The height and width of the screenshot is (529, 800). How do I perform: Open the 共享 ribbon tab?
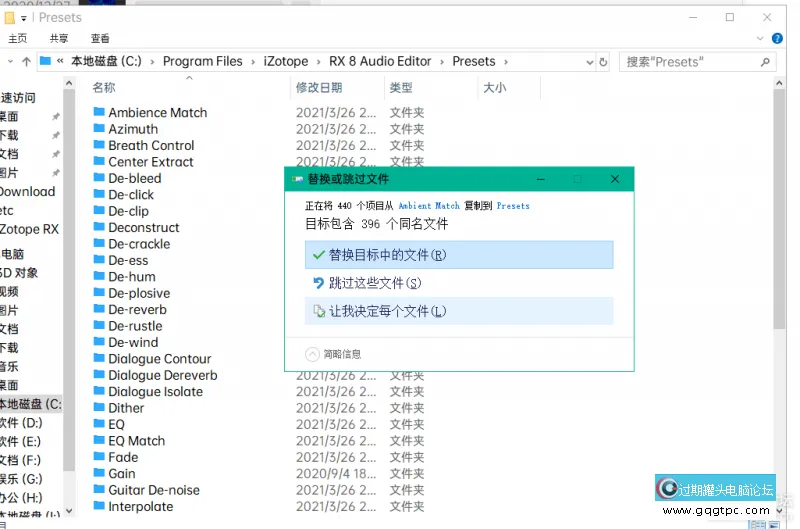pos(59,38)
